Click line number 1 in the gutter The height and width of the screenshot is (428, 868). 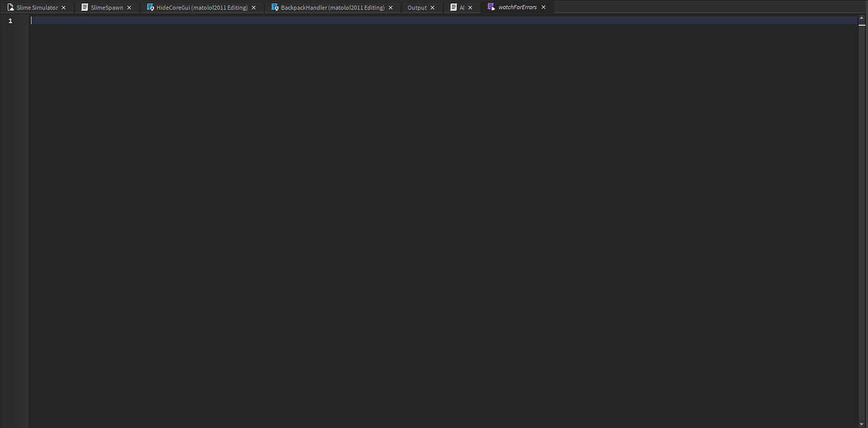coord(9,20)
